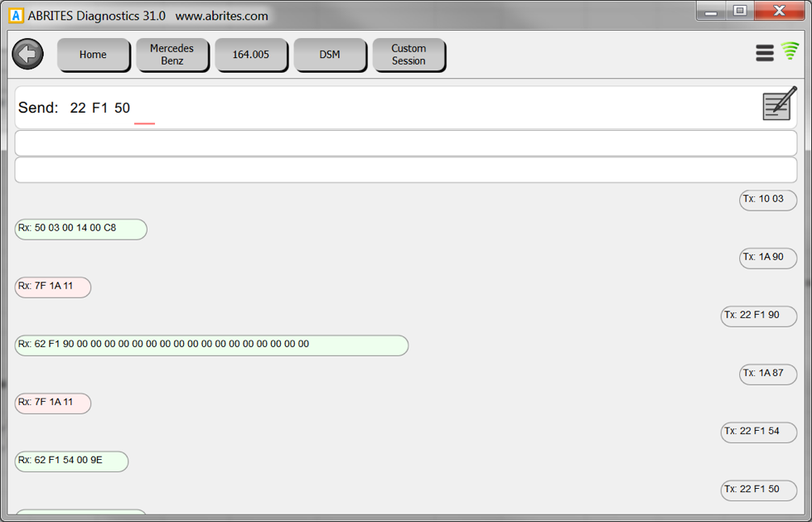Select the Custom Session button
Viewport: 812px width, 522px height.
pyautogui.click(x=408, y=55)
